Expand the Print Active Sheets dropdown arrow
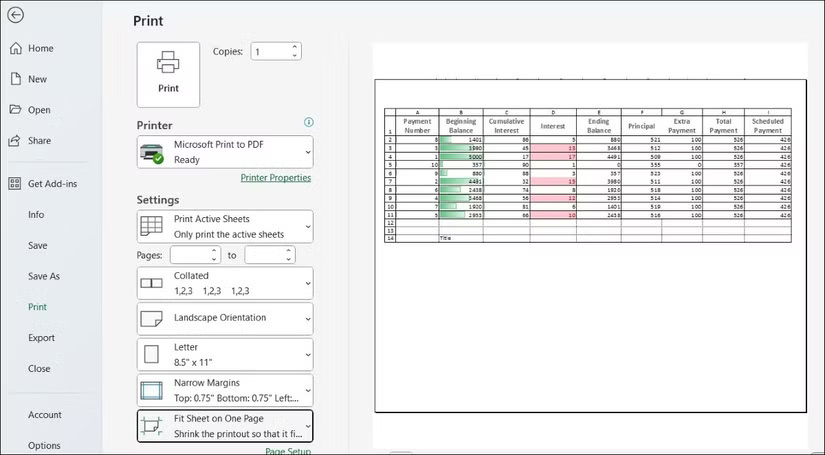825x455 pixels. click(x=308, y=227)
